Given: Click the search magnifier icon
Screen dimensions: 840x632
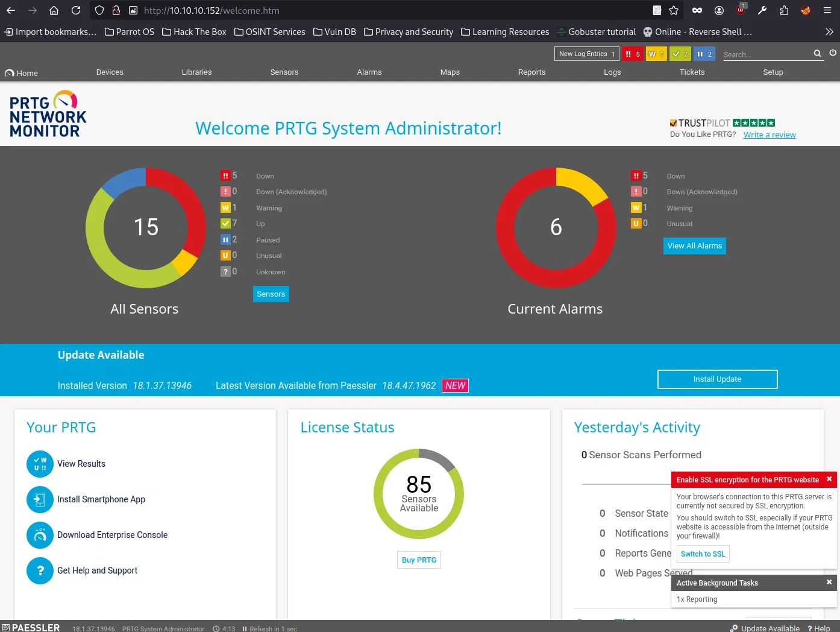Looking at the screenshot, I should [x=817, y=54].
